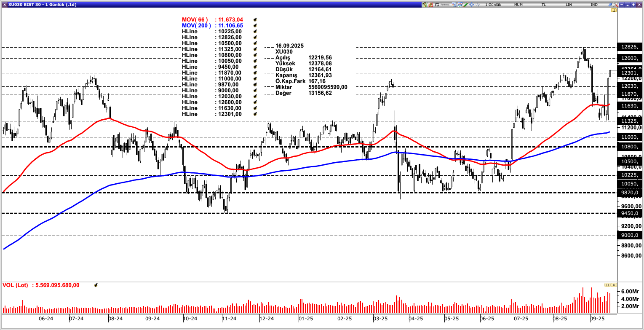Click the 11630, price tag on axis
Image resolution: width=644 pixels, height=330 pixels.
tap(630, 106)
